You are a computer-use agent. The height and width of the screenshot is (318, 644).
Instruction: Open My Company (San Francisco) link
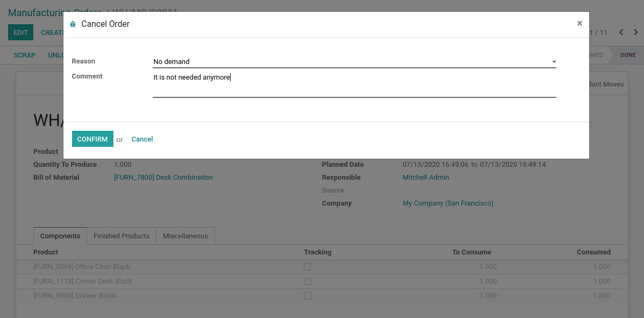(448, 203)
